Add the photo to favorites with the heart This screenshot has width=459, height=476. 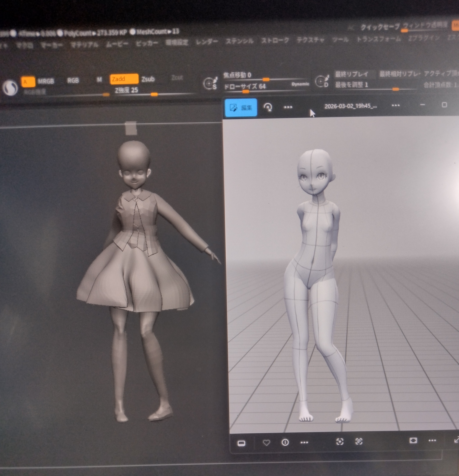coord(266,443)
